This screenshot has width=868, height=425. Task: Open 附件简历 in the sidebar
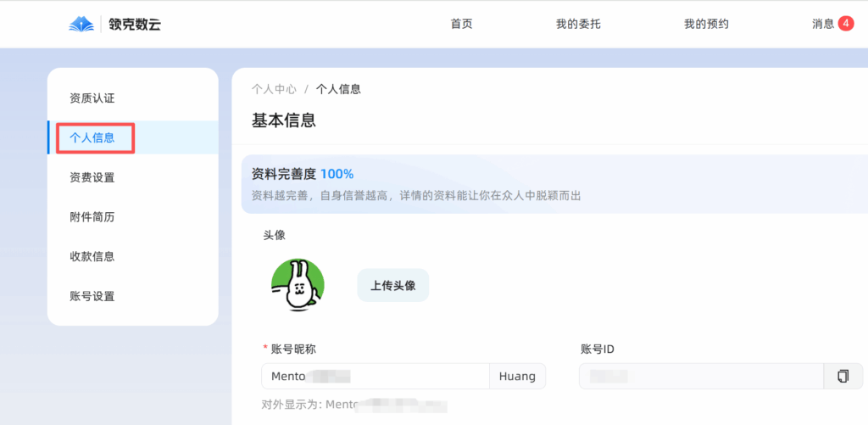click(92, 217)
